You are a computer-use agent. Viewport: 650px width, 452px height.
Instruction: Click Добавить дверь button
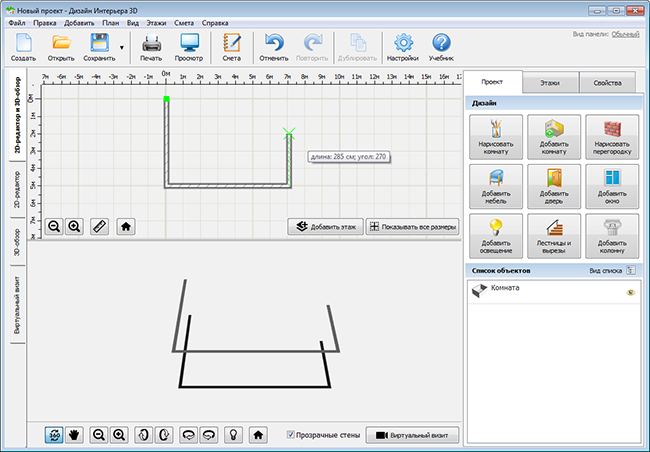554,187
